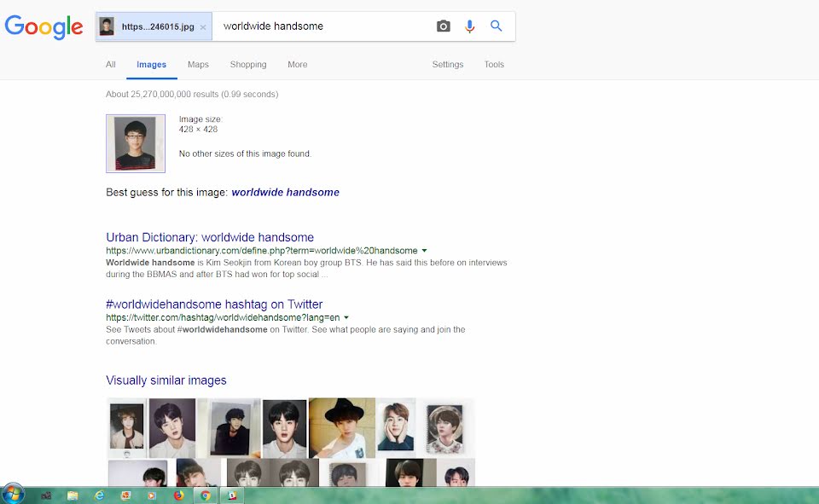Remove the uploaded image chip via X

click(x=203, y=27)
